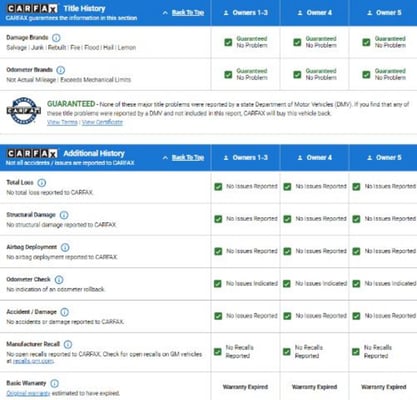
Task: Open the Odometer Brands info icon
Action: click(x=61, y=70)
